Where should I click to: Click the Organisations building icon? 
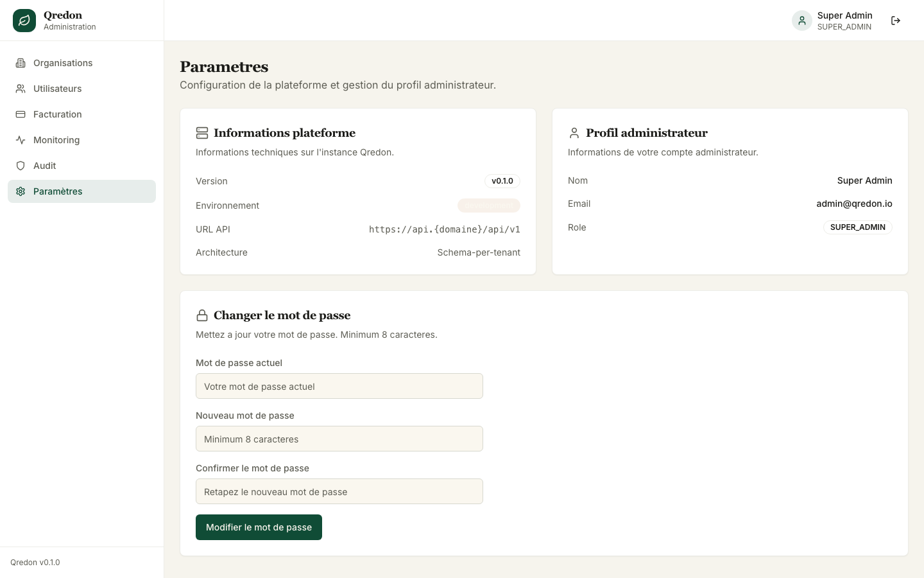click(21, 63)
